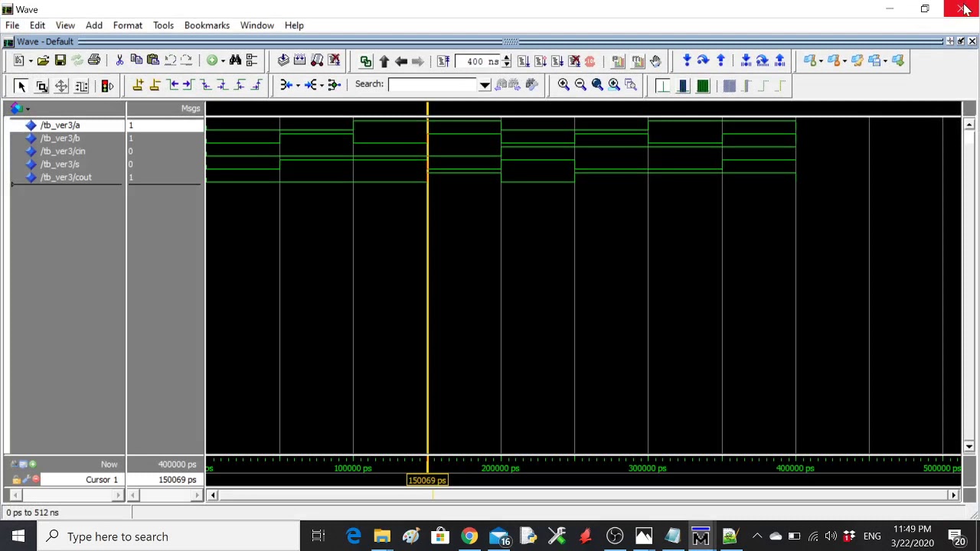Open the Format menu
The width and height of the screenshot is (980, 551).
(x=128, y=25)
